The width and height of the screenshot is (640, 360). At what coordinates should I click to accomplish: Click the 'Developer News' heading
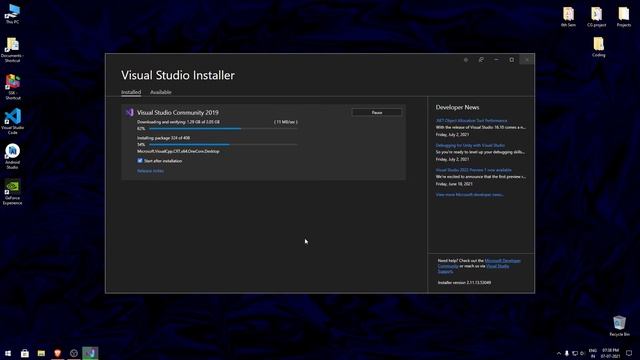point(457,107)
